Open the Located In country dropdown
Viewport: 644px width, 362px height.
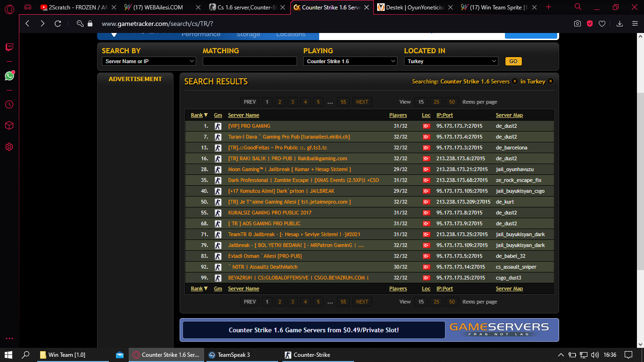(x=451, y=61)
